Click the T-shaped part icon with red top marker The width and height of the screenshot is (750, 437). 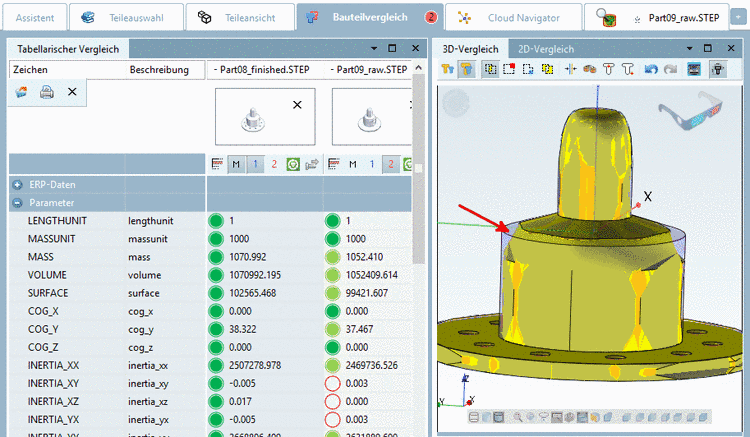point(608,69)
